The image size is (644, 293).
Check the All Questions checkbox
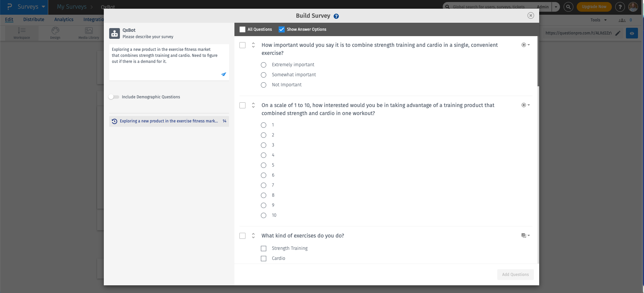pos(242,29)
